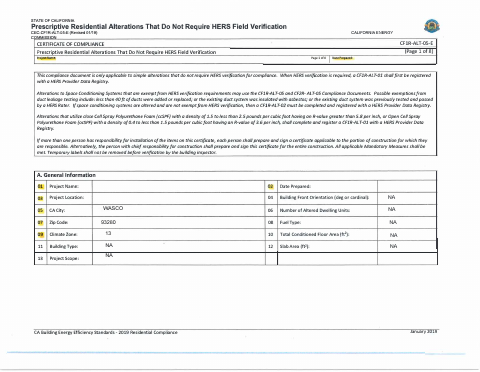Click field number 12 beside Slab Area
Screen dimensions: 480x372
(271, 246)
